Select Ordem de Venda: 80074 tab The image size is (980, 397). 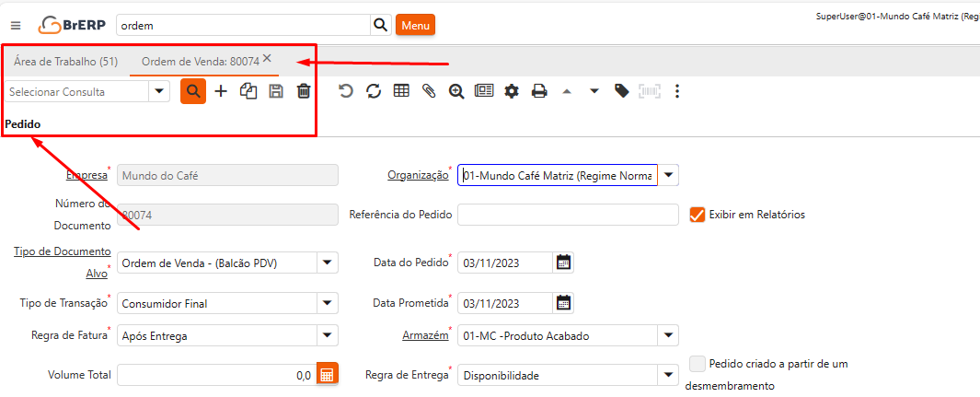[x=200, y=62]
